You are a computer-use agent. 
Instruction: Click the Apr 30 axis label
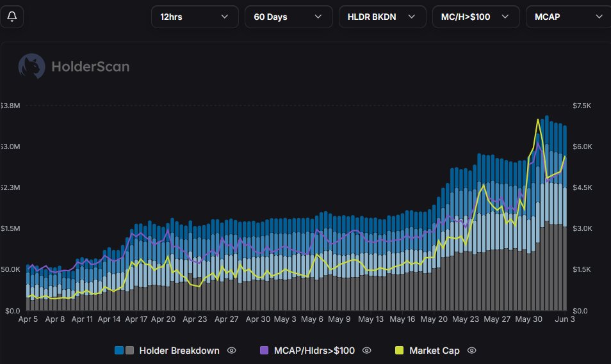point(258,319)
